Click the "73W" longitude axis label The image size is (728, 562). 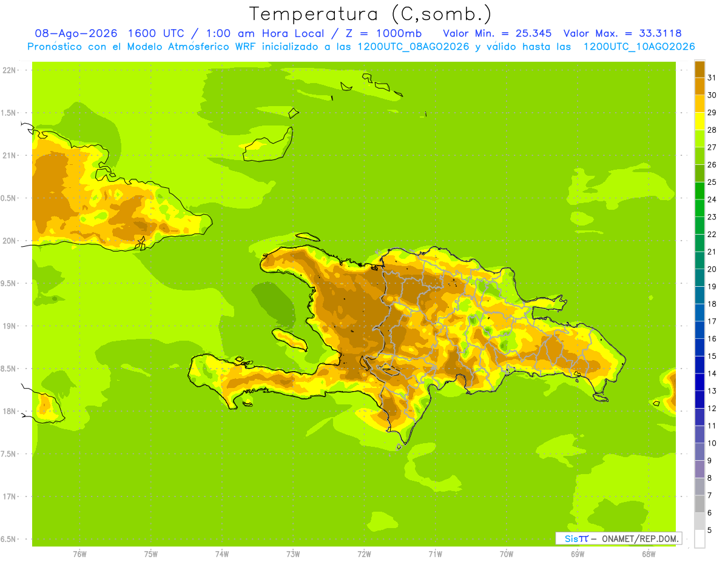(293, 554)
